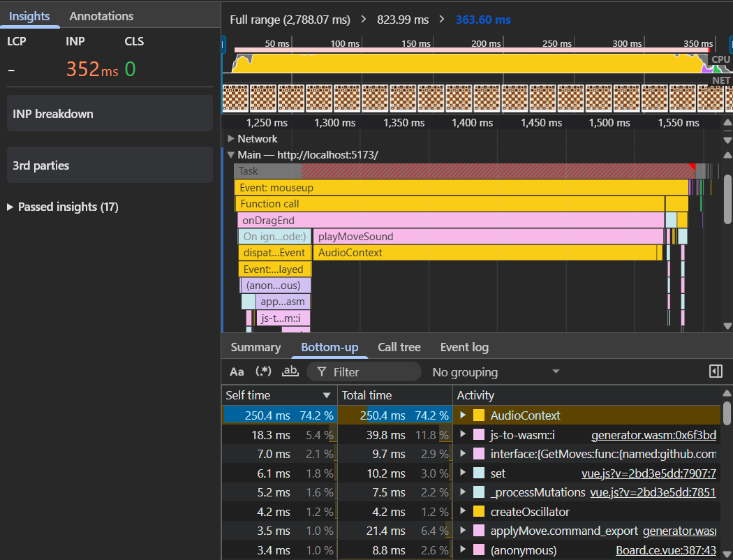
Task: Expand the Network track
Action: click(231, 139)
